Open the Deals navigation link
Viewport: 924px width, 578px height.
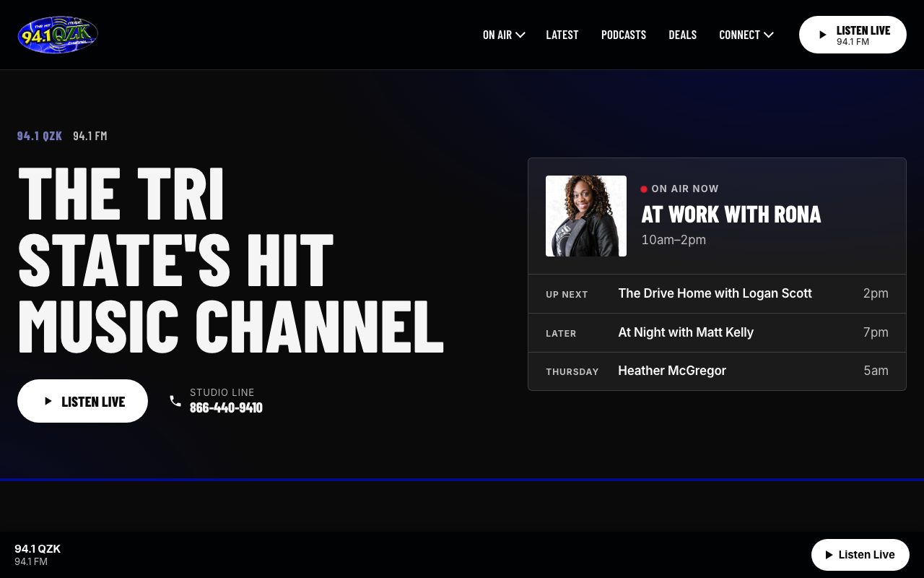[x=683, y=35]
